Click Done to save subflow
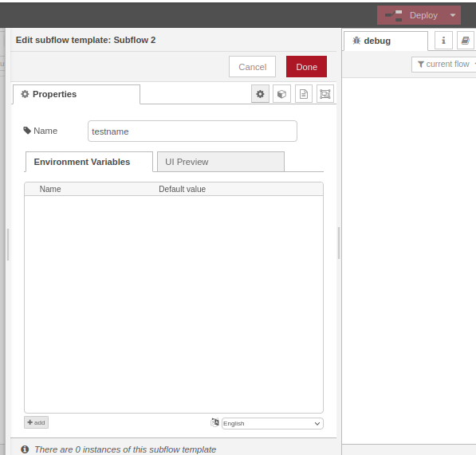 (306, 67)
